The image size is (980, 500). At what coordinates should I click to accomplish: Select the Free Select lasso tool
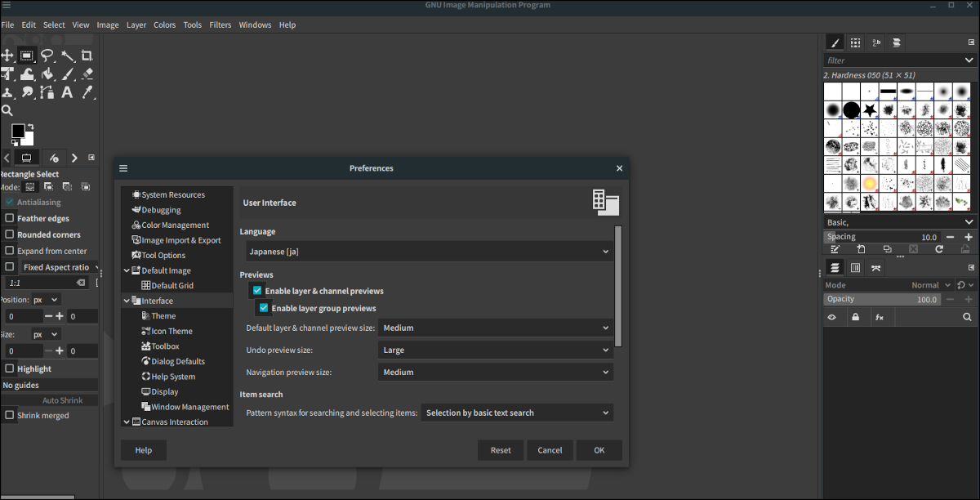tap(47, 56)
